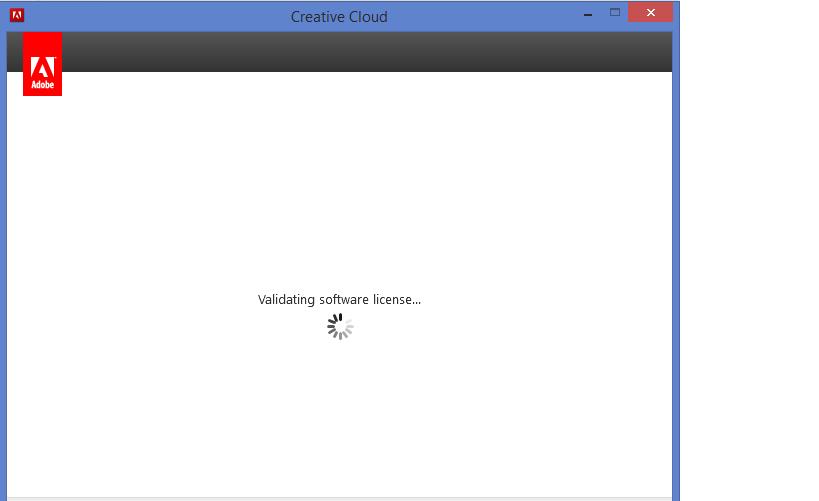Viewport: 819px width, 501px height.
Task: Maximize the Creative Cloud window
Action: pos(615,13)
